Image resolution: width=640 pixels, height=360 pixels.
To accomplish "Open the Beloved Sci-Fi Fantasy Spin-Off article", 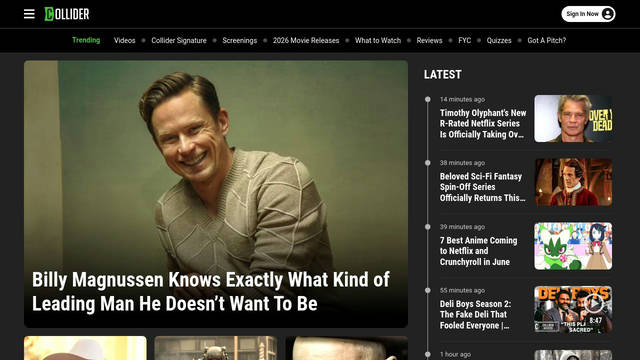I will pos(482,187).
